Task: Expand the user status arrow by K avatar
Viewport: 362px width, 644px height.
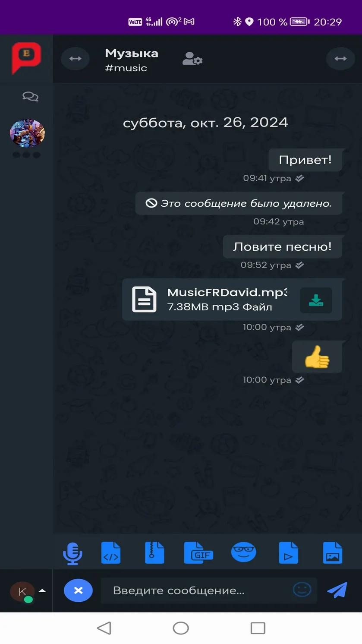Action: [x=42, y=590]
